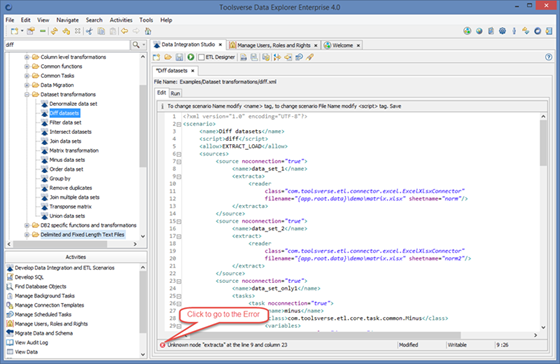This screenshot has height=364, width=560.
Task: Switch to the Run tab
Action: click(175, 93)
